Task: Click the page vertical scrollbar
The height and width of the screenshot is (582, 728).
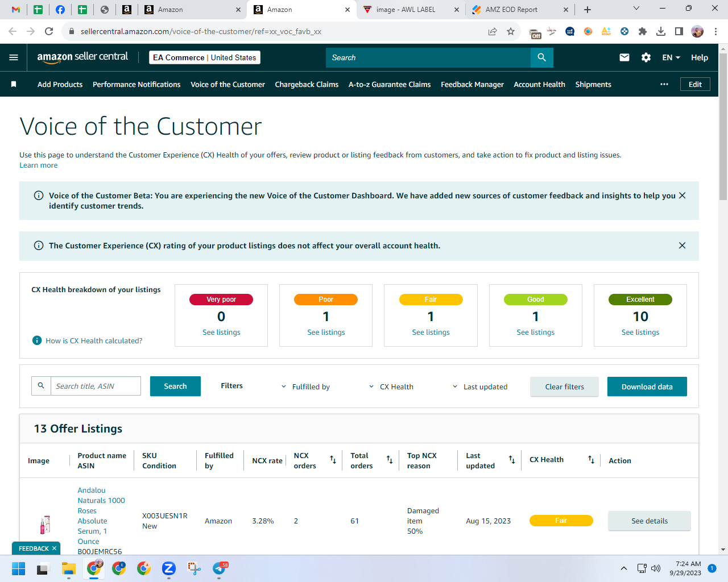Action: coord(723,128)
